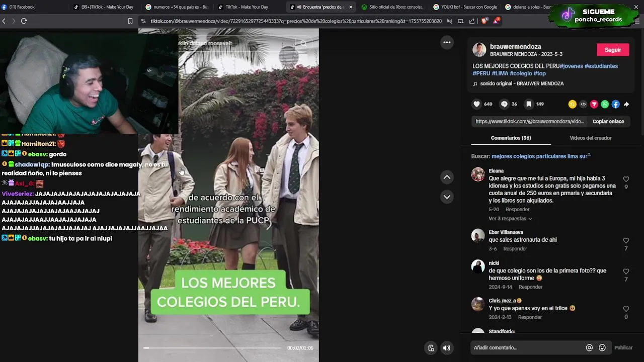Click nicki's commenter avatar
The width and height of the screenshot is (644, 362).
478,266
